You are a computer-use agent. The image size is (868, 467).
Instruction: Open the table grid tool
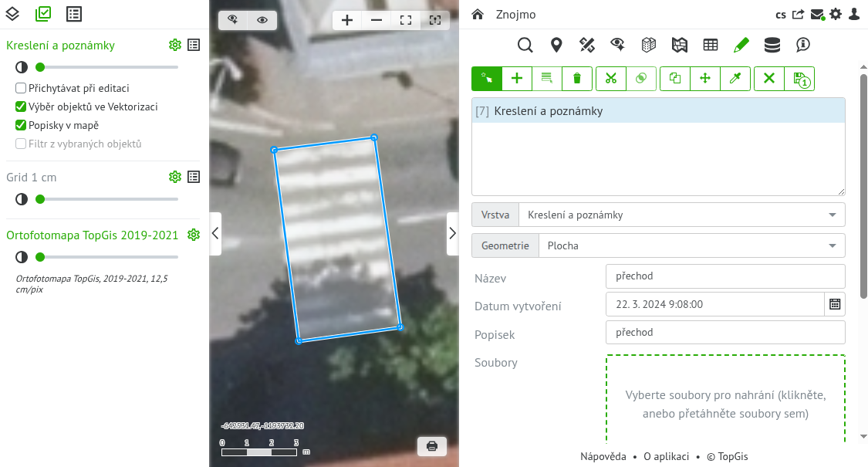(x=711, y=45)
